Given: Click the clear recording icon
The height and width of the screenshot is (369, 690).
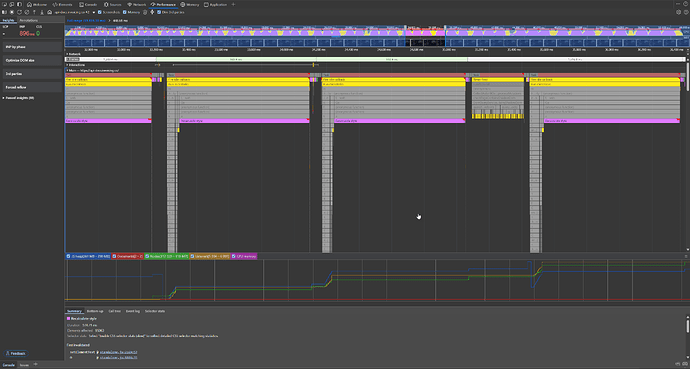Looking at the screenshot, I should coord(27,12).
